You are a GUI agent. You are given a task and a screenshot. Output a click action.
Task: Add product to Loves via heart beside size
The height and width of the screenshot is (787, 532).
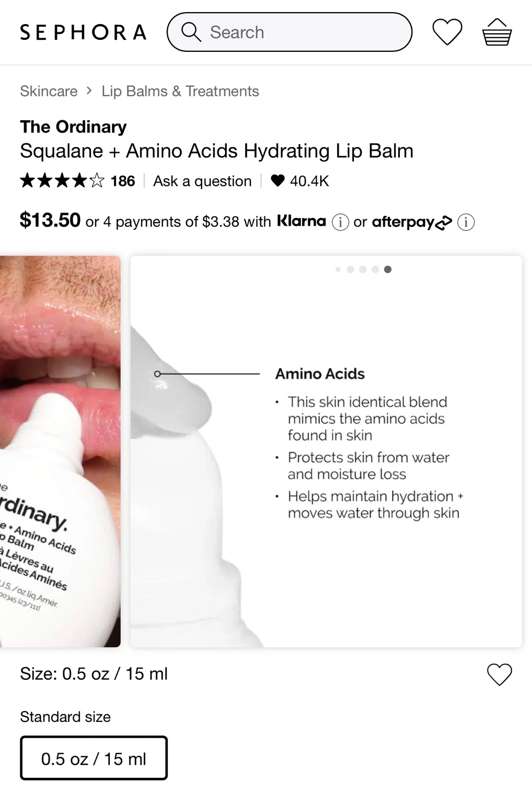[x=499, y=674]
